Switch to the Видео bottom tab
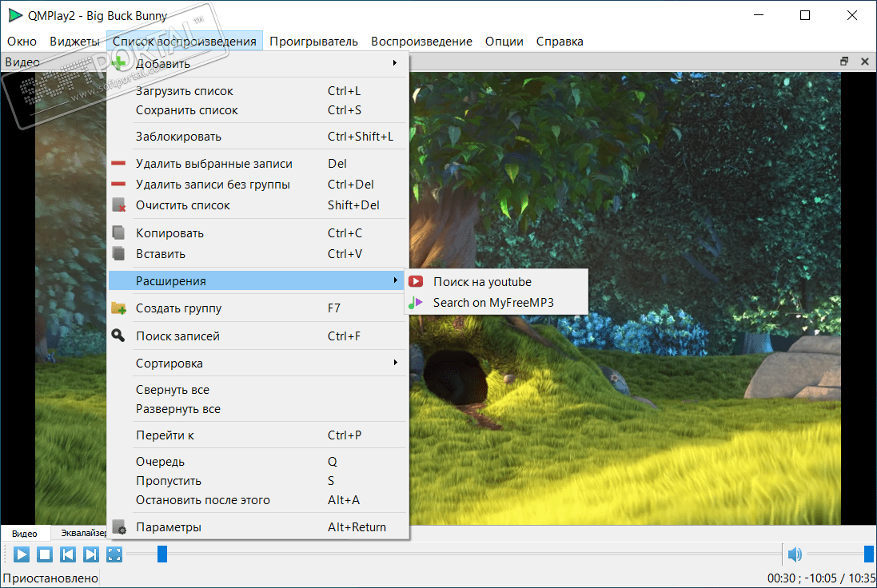877x588 pixels. 25,534
